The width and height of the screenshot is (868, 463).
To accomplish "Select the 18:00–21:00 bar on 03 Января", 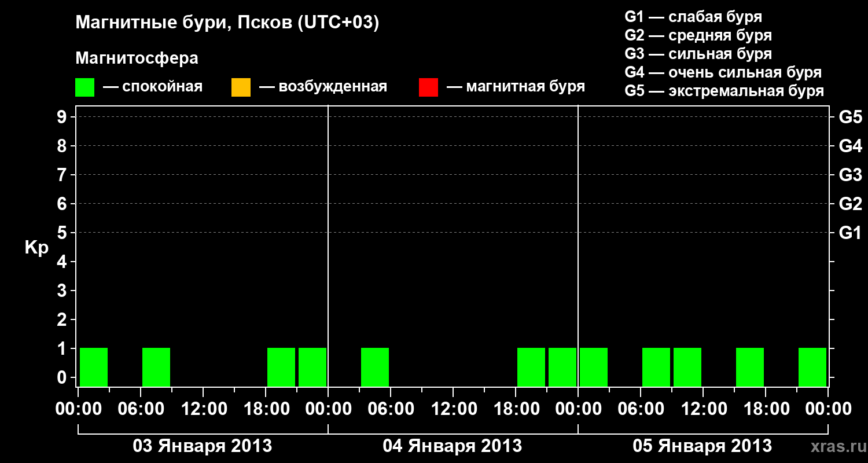I will pos(281,367).
